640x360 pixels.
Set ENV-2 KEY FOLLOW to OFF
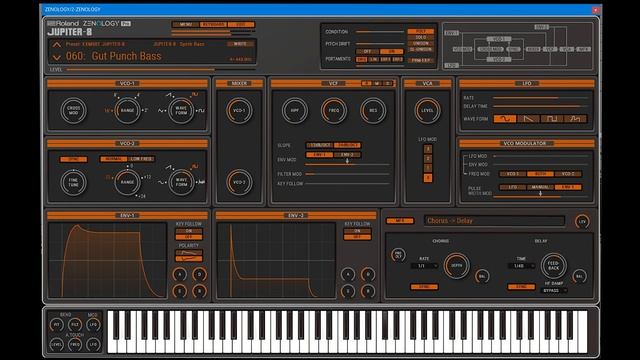point(357,237)
